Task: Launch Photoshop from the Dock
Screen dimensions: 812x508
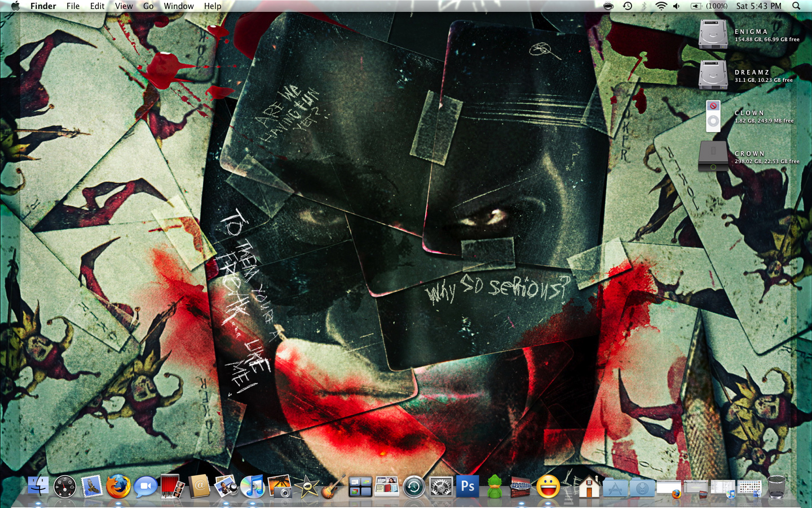Action: pyautogui.click(x=467, y=487)
